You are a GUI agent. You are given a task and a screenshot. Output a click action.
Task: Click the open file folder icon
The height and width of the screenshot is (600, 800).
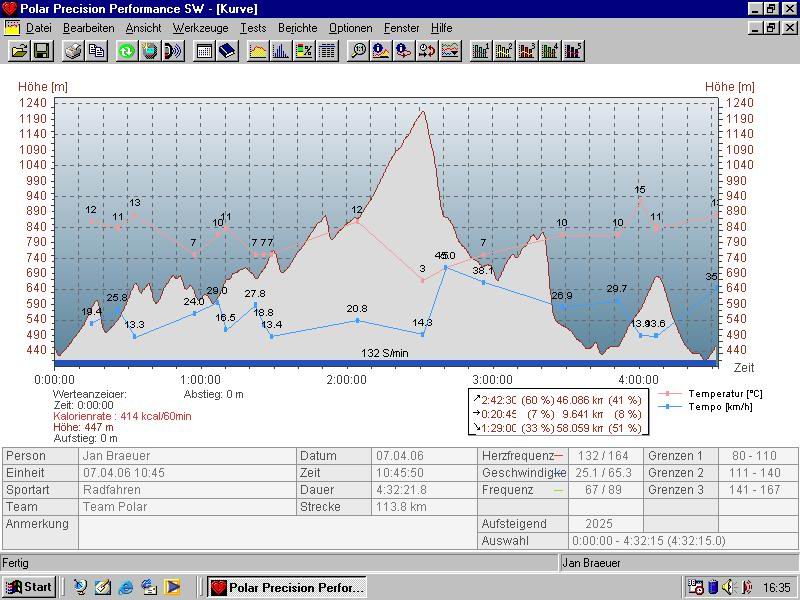point(18,50)
